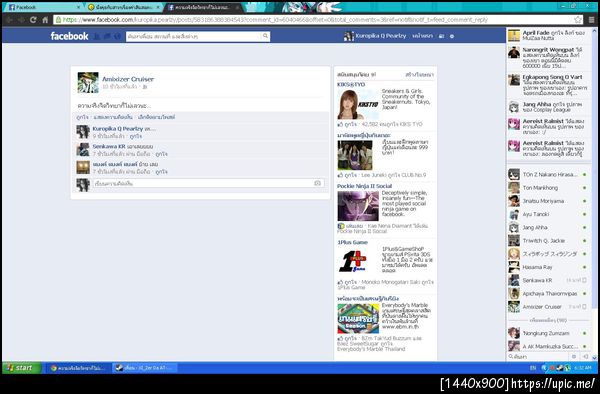Click the post timestamp link
600x394 pixels.
pyautogui.click(x=119, y=87)
